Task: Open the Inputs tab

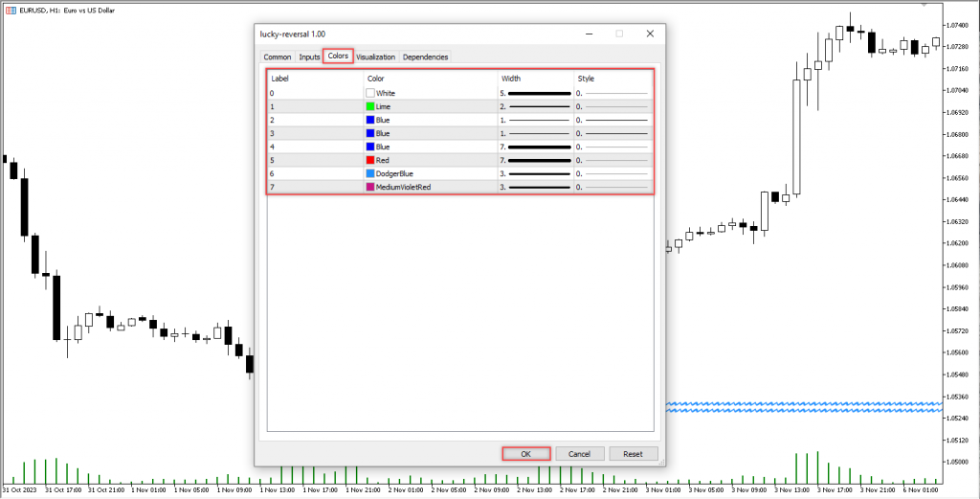Action: tap(309, 57)
